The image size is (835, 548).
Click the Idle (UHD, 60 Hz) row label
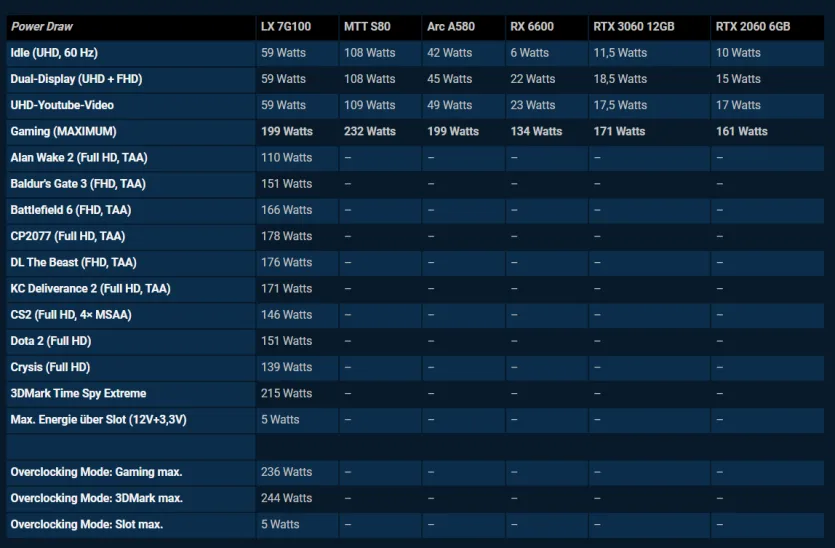click(x=54, y=53)
